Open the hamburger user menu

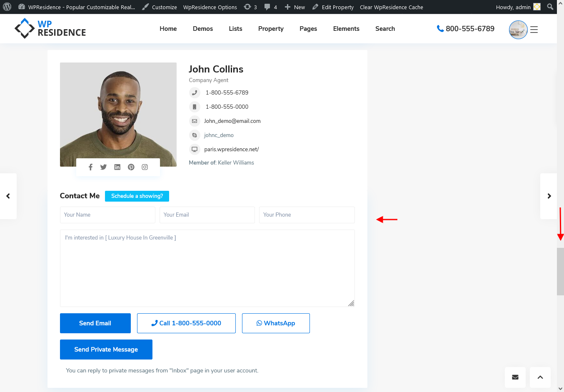point(534,30)
